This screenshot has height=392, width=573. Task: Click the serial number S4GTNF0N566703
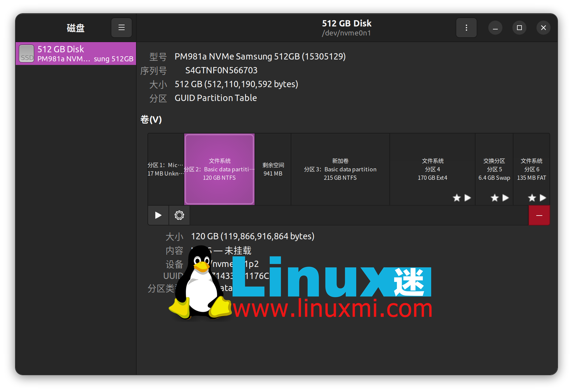[221, 70]
